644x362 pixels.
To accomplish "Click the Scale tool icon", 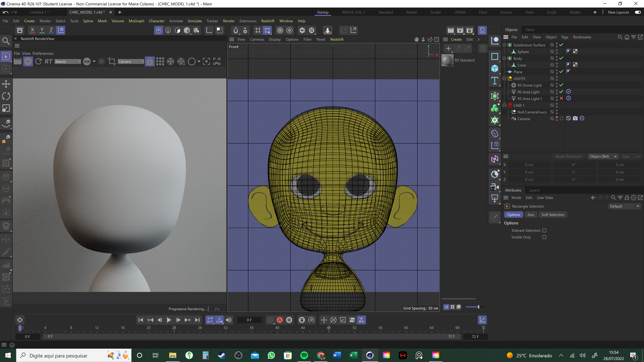I will point(6,108).
